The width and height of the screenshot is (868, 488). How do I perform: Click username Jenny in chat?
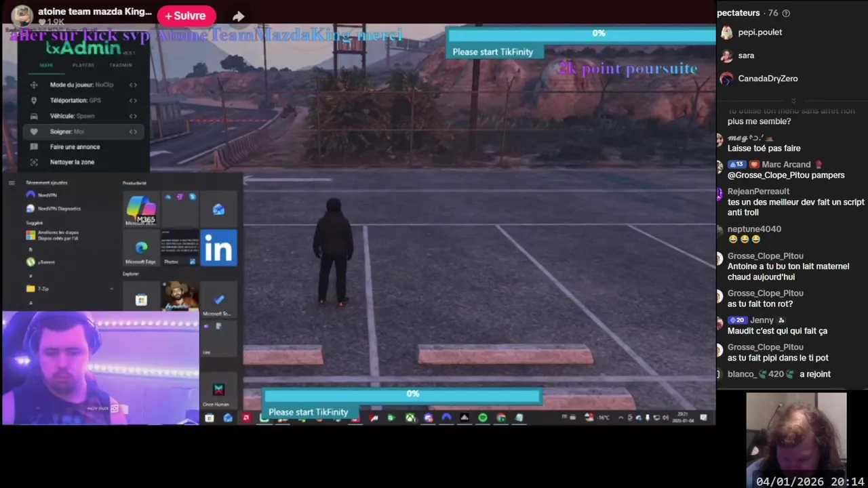click(x=762, y=320)
